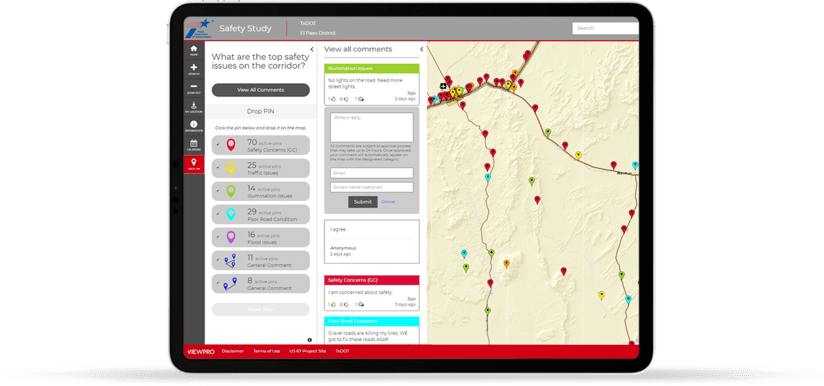Click the Zoom In plus icon

194,69
